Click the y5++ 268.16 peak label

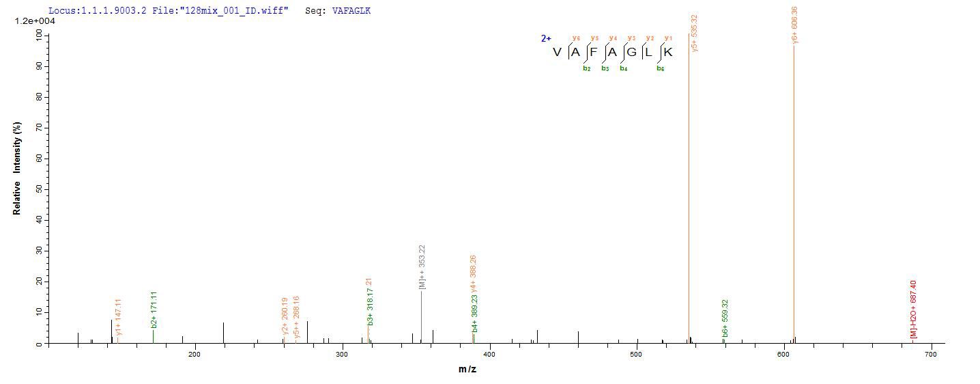click(297, 317)
